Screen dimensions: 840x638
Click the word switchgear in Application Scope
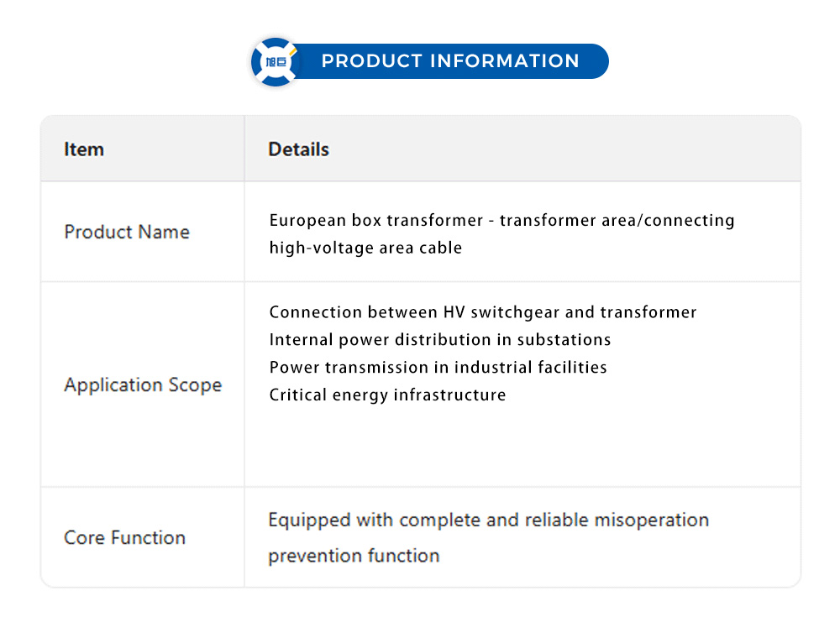pyautogui.click(x=512, y=312)
